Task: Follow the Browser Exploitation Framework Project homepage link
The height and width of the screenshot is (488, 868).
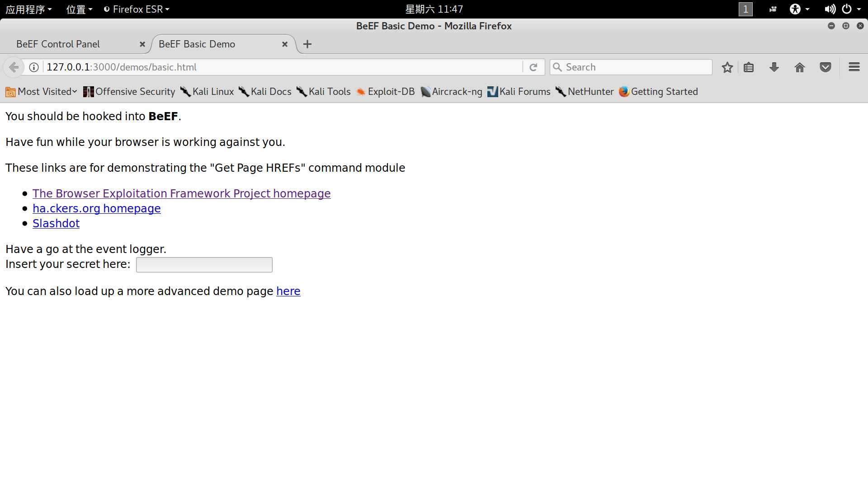Action: click(181, 193)
